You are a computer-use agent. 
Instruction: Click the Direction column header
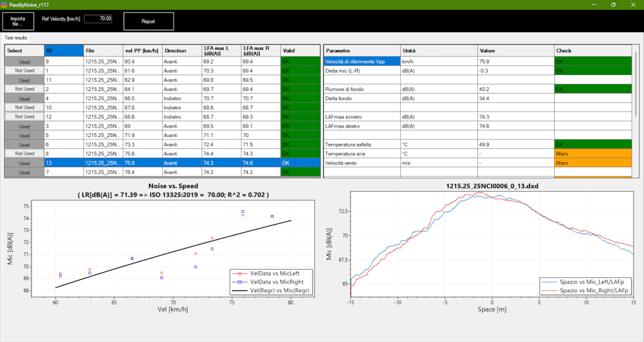pyautogui.click(x=182, y=50)
